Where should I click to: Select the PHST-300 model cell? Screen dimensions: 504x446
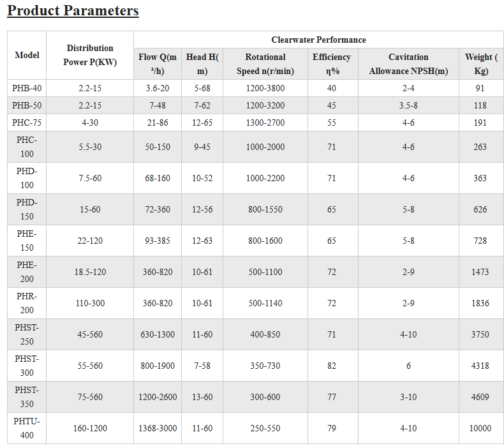pyautogui.click(x=27, y=366)
